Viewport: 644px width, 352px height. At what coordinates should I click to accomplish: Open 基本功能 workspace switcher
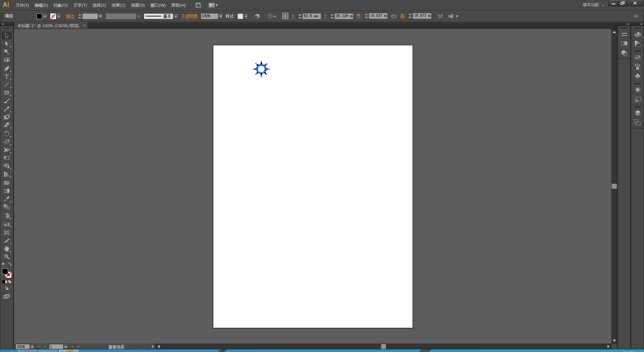click(x=593, y=5)
